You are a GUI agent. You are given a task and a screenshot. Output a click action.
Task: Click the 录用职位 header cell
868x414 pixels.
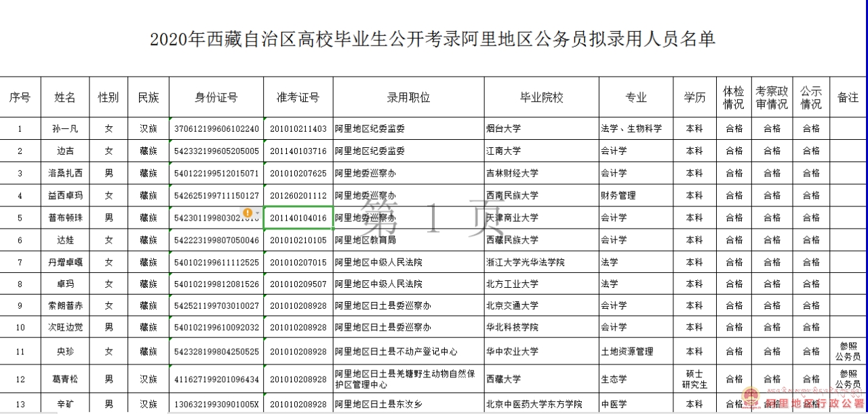click(x=408, y=97)
